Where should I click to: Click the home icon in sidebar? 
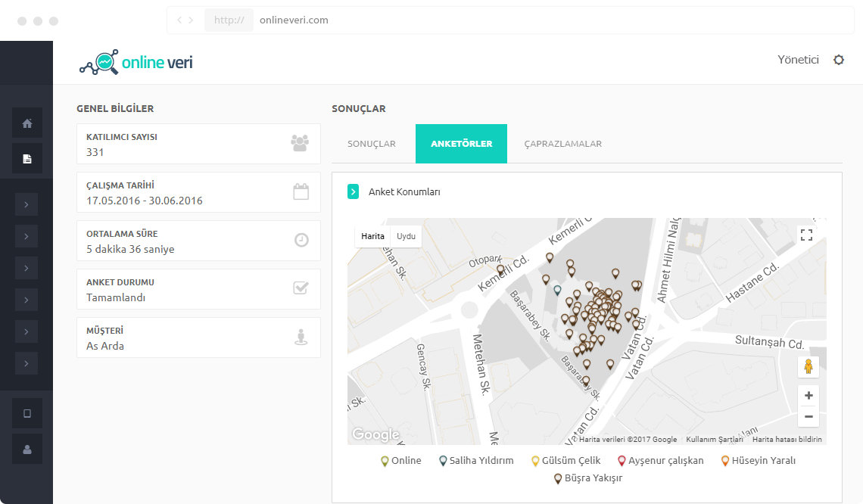(x=27, y=123)
